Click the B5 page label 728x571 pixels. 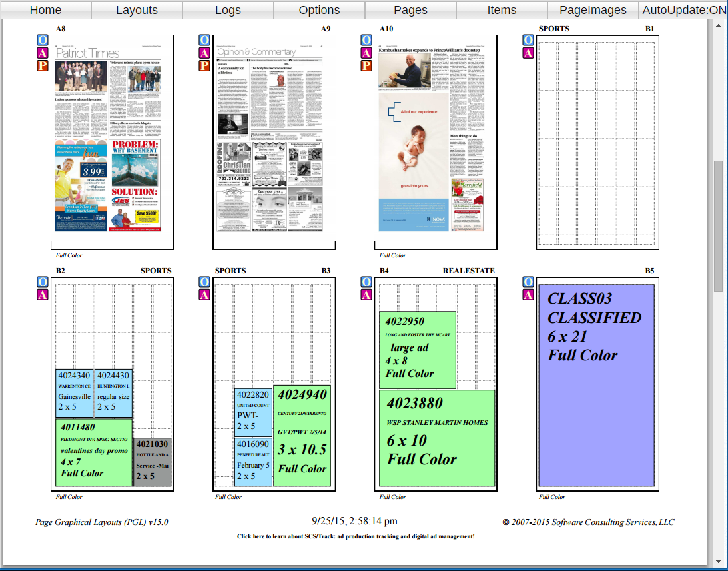(x=649, y=271)
